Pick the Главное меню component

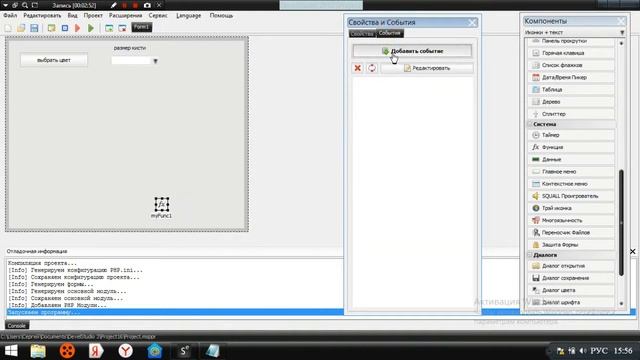point(571,172)
